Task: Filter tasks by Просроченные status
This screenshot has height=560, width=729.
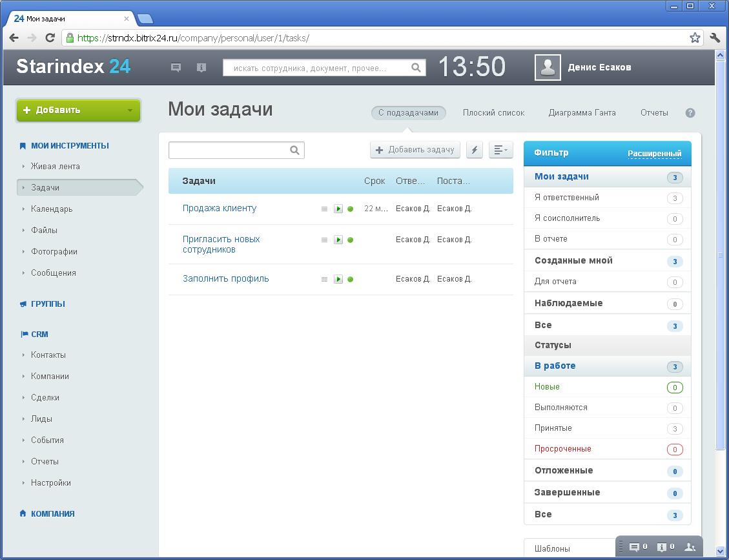Action: [607, 449]
